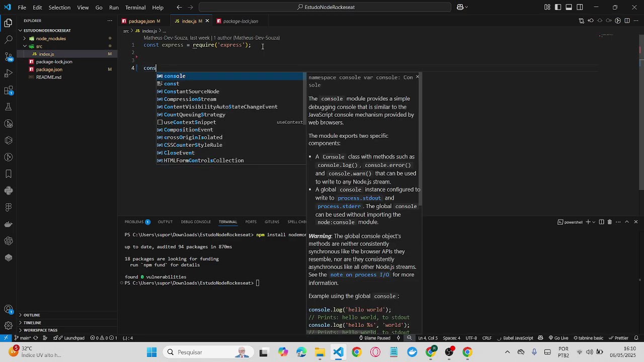
Task: Toggle Go Live server
Action: pyautogui.click(x=558, y=338)
